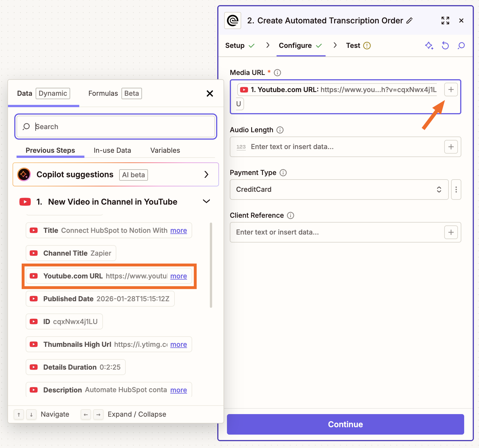Expand step panel to fullscreen
479x448 pixels.
pos(445,20)
